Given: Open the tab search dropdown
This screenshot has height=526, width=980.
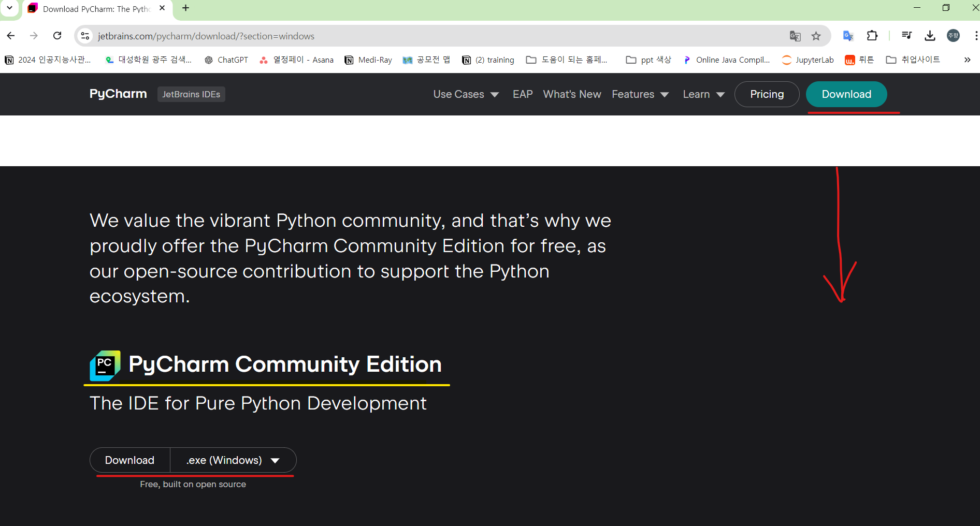Looking at the screenshot, I should pyautogui.click(x=9, y=8).
